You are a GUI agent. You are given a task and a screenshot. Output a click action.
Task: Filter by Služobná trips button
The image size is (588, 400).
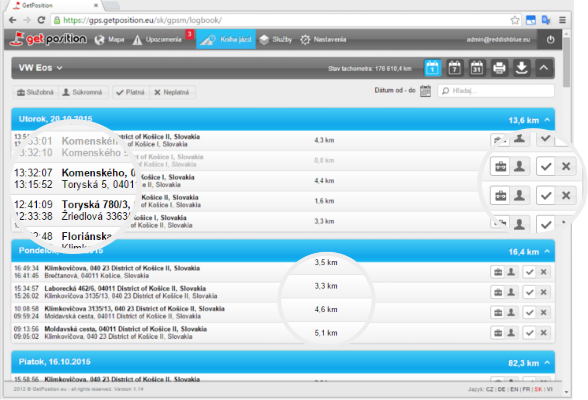pyautogui.click(x=36, y=92)
